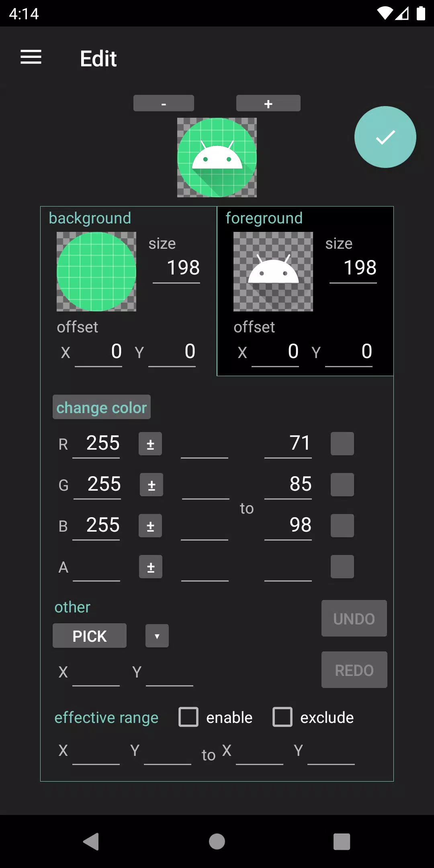Click the background size field showing 198

(176, 268)
